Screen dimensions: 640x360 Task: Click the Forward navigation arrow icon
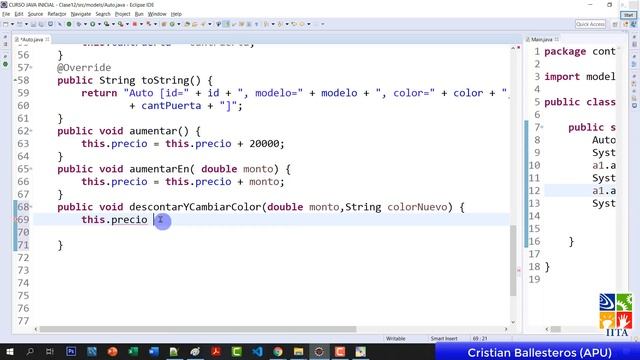point(302,24)
